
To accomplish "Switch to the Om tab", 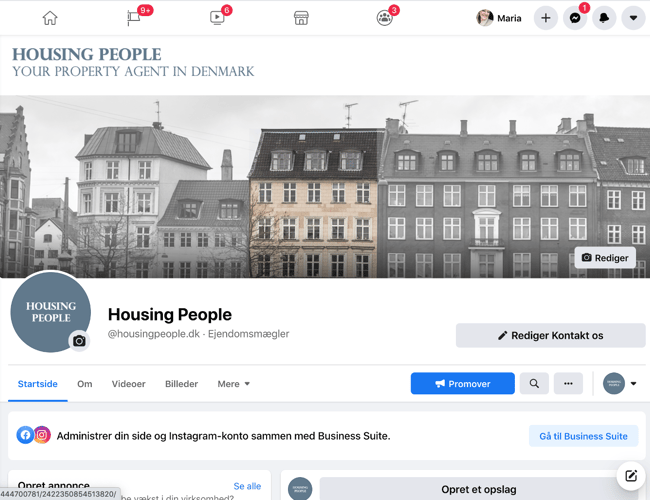I will point(85,384).
